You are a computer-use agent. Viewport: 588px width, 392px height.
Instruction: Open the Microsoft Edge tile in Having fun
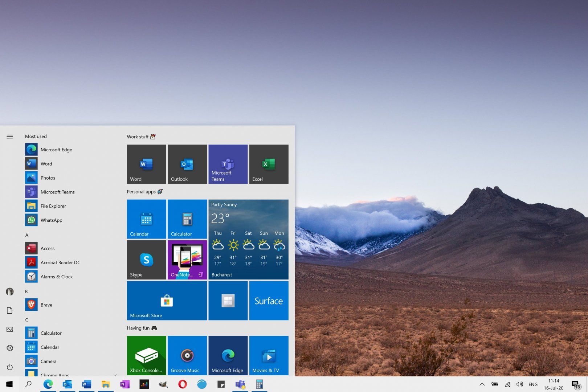coord(228,355)
